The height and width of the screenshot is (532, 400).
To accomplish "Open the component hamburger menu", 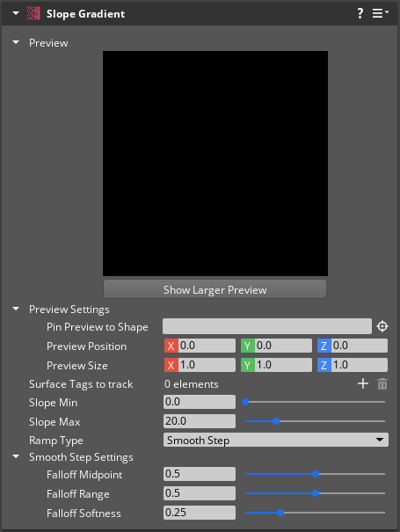I will (380, 13).
